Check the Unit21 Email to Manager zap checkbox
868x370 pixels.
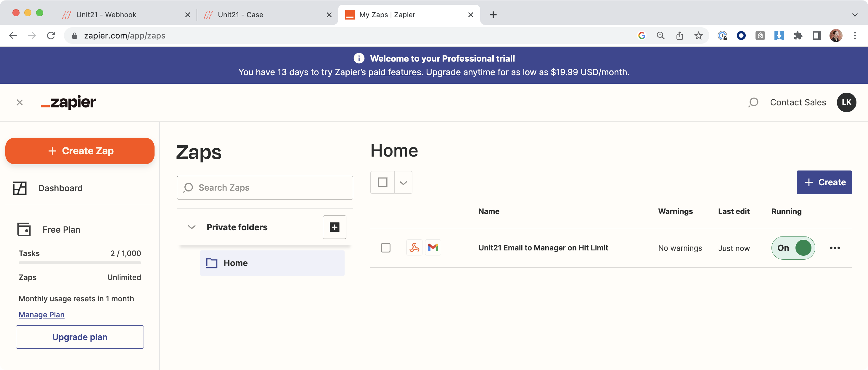click(x=385, y=248)
